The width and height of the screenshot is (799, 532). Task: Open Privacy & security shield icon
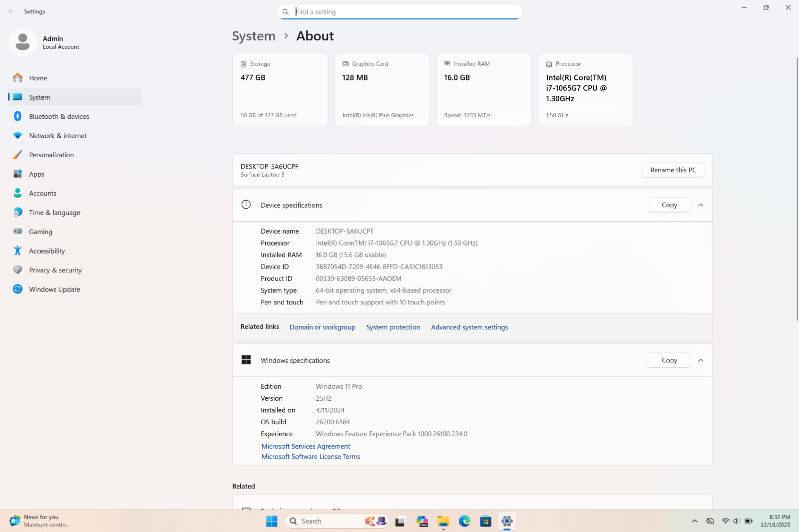17,270
